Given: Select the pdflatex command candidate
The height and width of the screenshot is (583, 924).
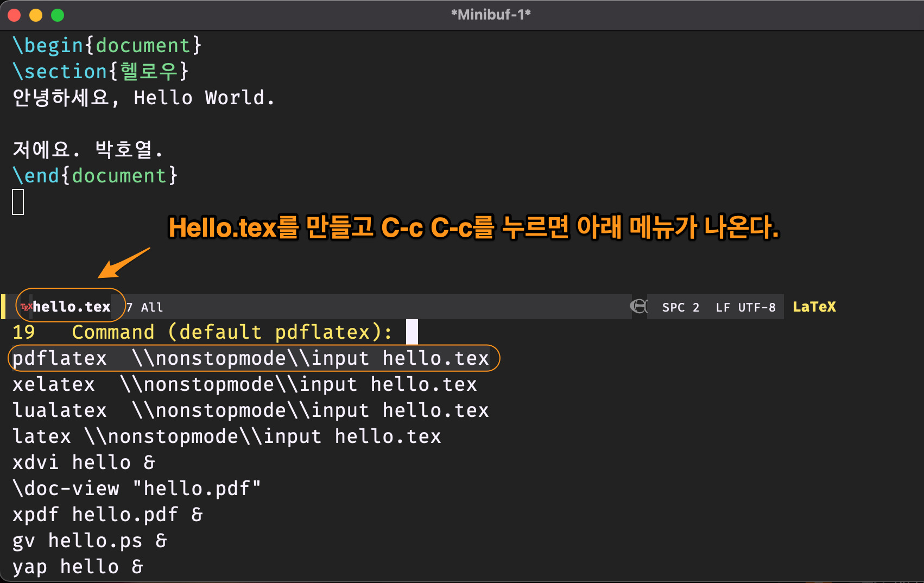Looking at the screenshot, I should [x=250, y=358].
